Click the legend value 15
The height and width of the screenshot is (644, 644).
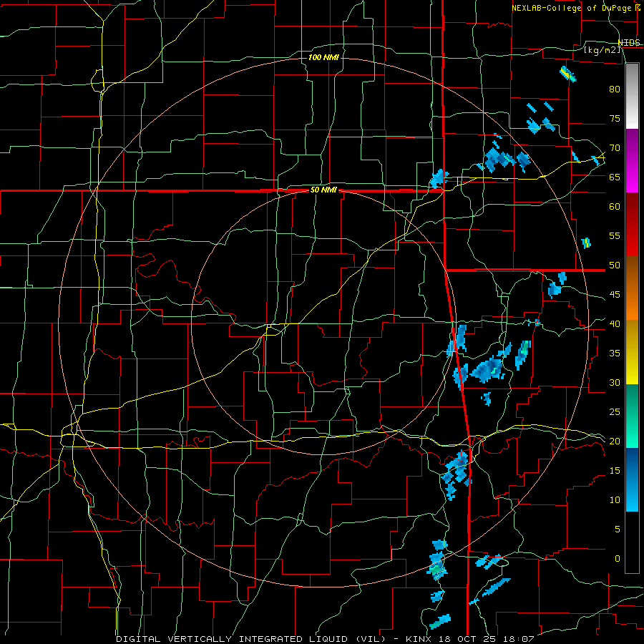(615, 470)
